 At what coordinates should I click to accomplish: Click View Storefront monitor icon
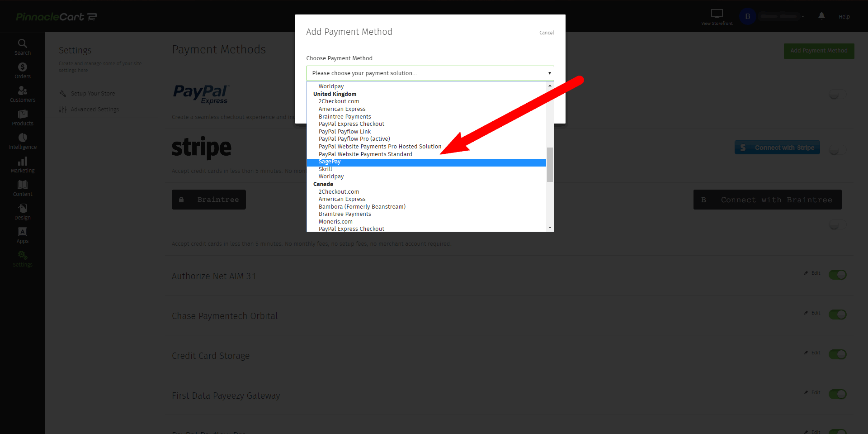pyautogui.click(x=717, y=14)
